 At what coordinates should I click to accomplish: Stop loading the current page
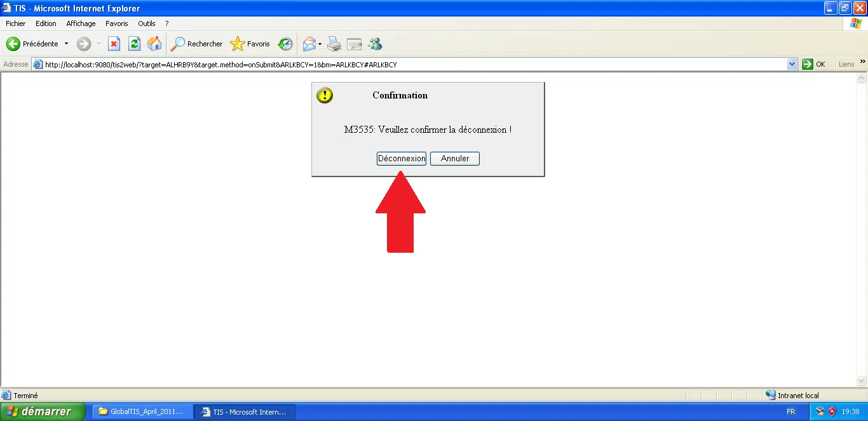[x=114, y=43]
